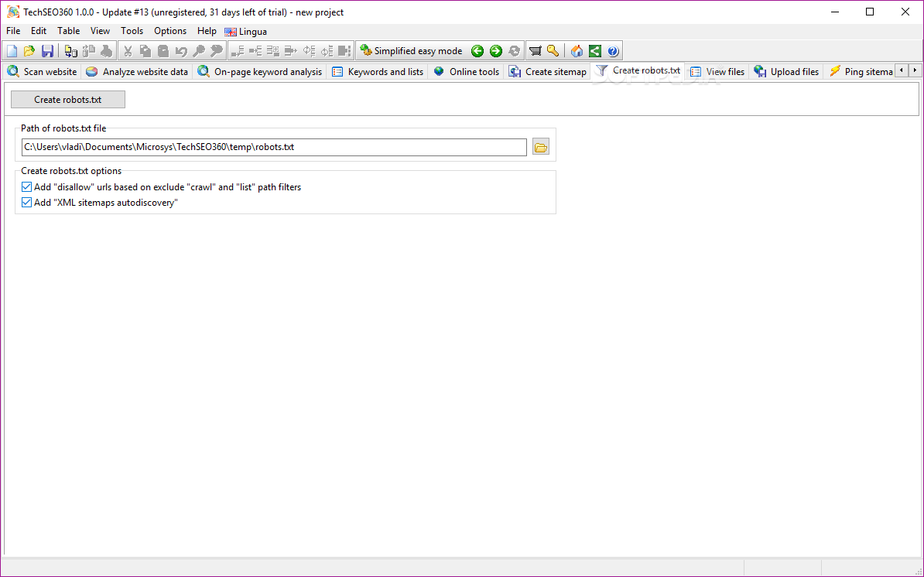Switch to Keywords and lists tab
The height and width of the screenshot is (577, 924).
(x=378, y=72)
